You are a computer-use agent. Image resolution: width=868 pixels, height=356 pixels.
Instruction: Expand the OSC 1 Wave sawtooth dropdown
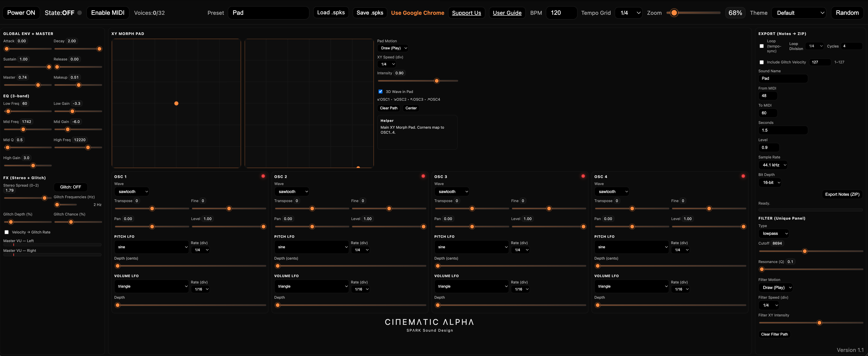point(132,191)
